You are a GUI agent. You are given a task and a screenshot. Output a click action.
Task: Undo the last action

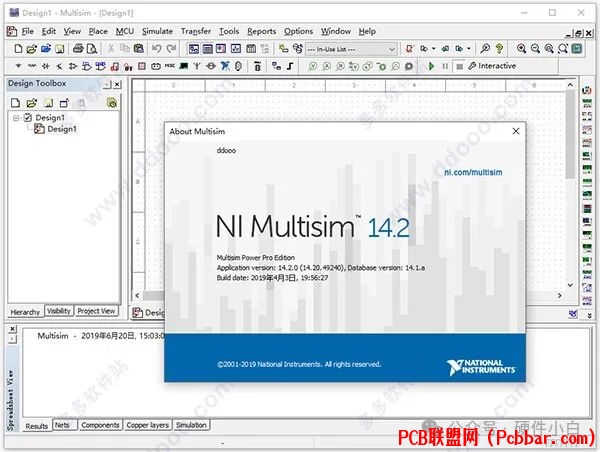(x=156, y=49)
